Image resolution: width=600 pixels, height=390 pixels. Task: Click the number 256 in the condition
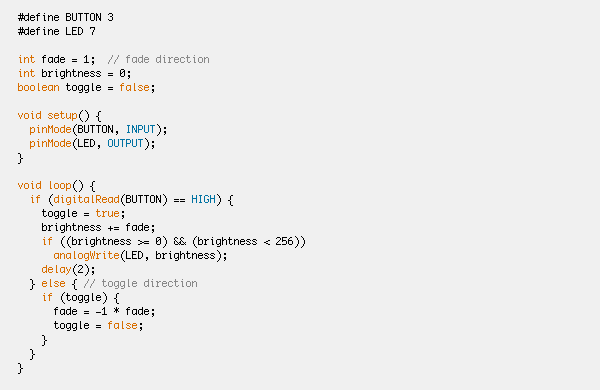coord(284,242)
